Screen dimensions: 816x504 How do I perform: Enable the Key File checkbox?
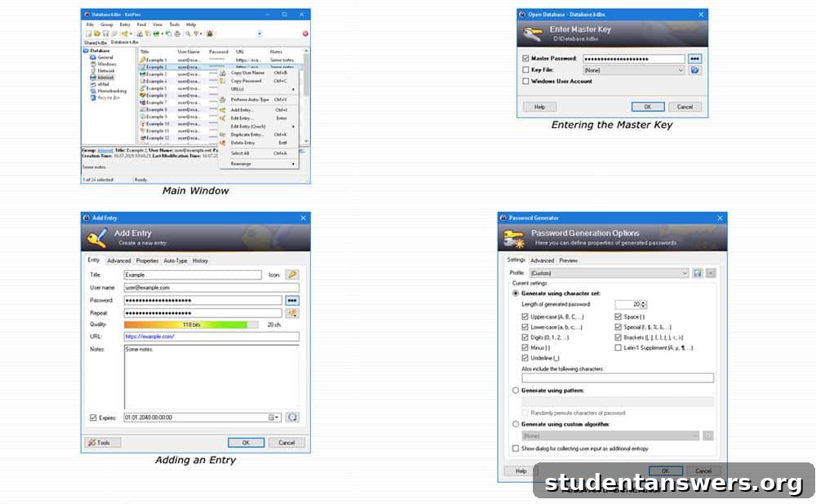[x=526, y=69]
